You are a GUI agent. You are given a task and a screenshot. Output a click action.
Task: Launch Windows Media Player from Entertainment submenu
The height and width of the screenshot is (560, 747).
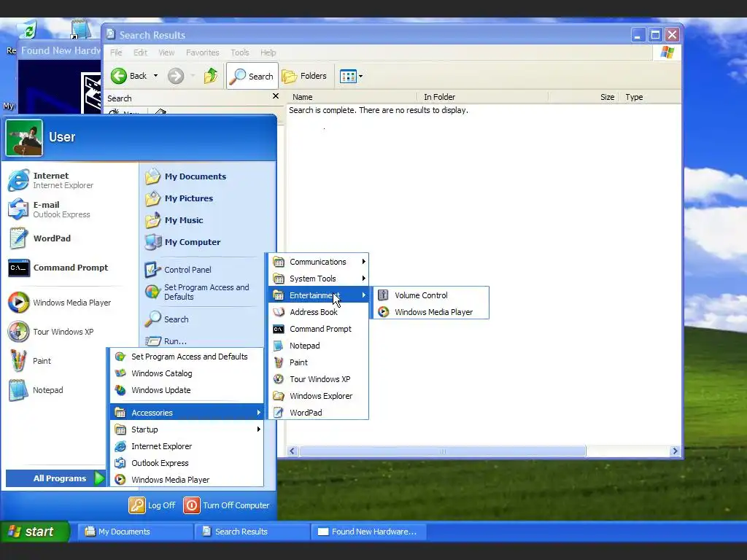click(x=430, y=312)
